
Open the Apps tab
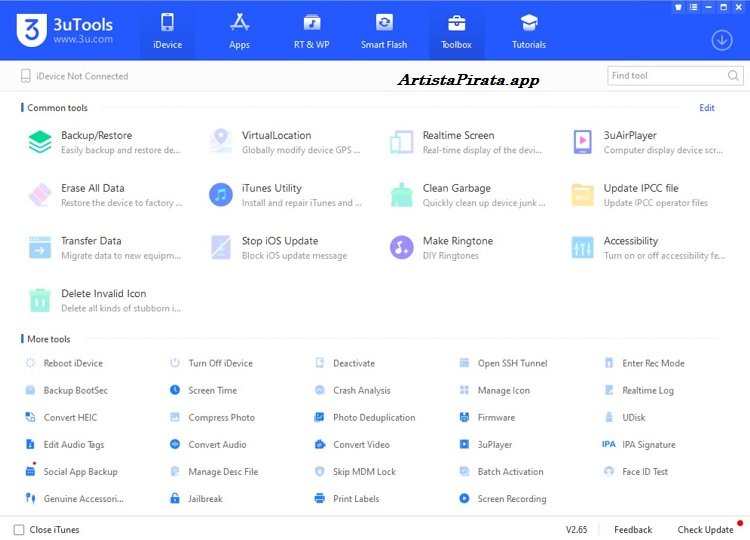coord(239,31)
